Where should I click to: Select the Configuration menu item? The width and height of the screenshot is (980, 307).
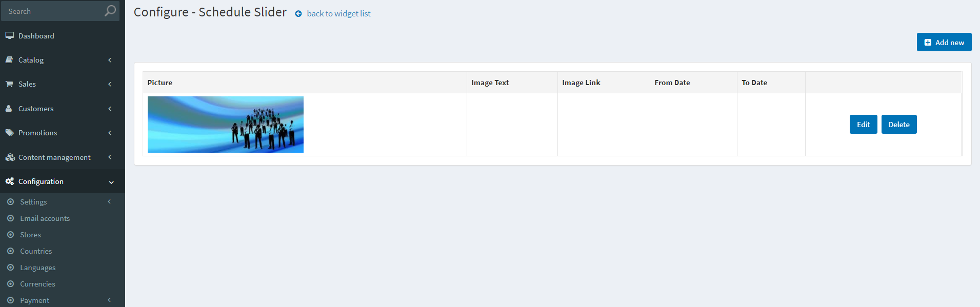tap(63, 181)
